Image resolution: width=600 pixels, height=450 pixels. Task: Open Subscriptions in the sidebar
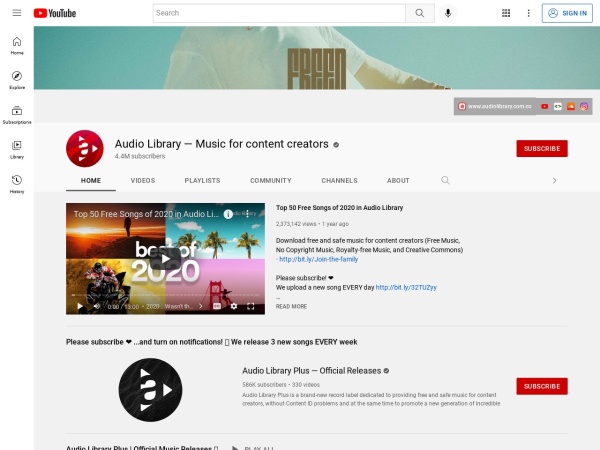(17, 114)
